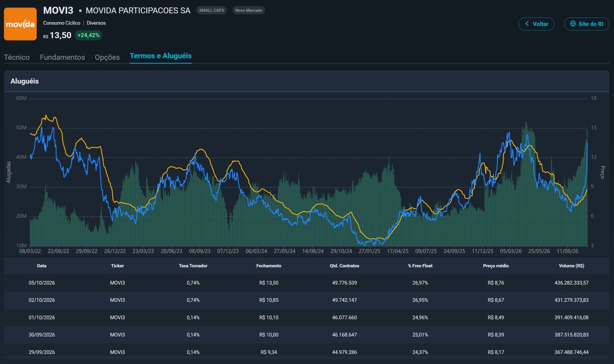This screenshot has height=364, width=614.
Task: Click the R$ 8,76 average price cell
Action: pos(496,283)
